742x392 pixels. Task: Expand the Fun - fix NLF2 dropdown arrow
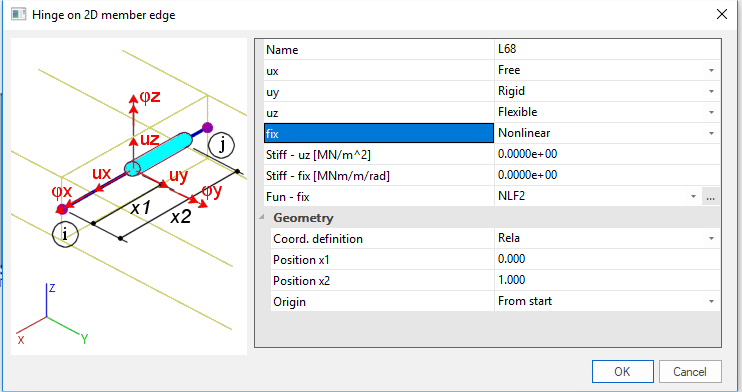(693, 196)
